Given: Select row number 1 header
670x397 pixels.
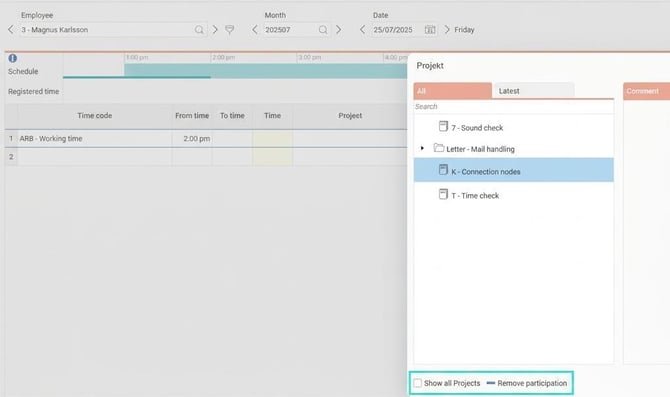Looking at the screenshot, I should click(x=11, y=139).
